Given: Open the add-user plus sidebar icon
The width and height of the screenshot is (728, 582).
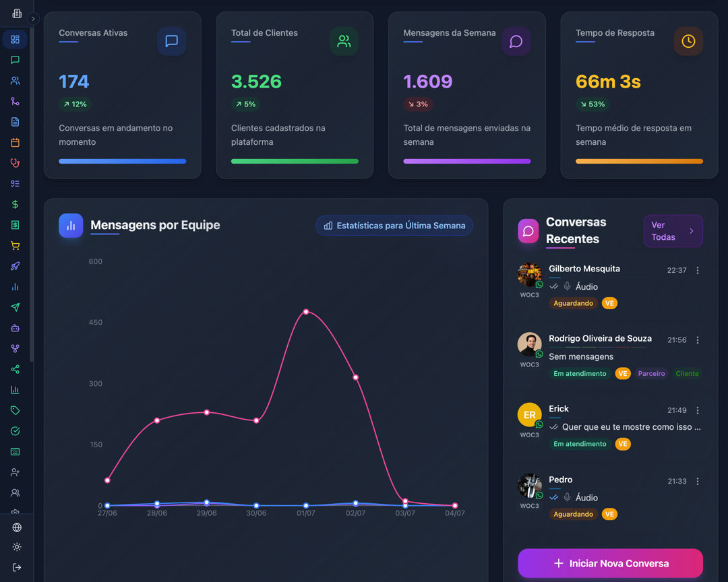Looking at the screenshot, I should (15, 472).
